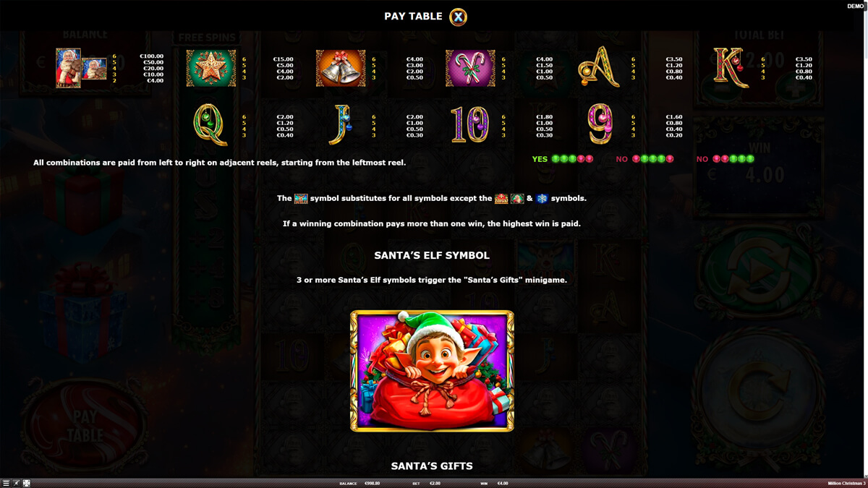This screenshot has height=488, width=868.
Task: Click the Santa's Gifts heading
Action: 432,466
